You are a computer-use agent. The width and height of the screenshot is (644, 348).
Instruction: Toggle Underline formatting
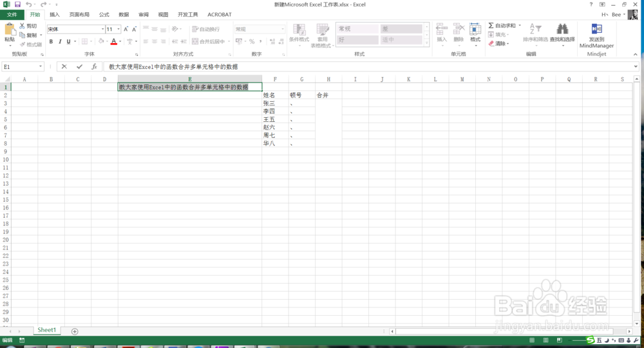69,41
